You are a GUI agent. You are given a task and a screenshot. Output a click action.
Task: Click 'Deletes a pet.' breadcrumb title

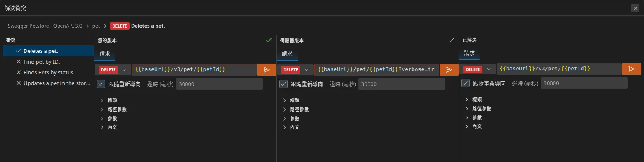148,26
